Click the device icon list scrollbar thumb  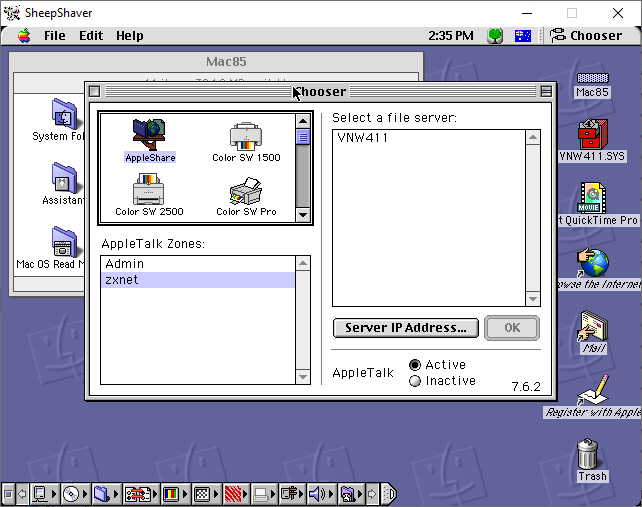tap(303, 137)
